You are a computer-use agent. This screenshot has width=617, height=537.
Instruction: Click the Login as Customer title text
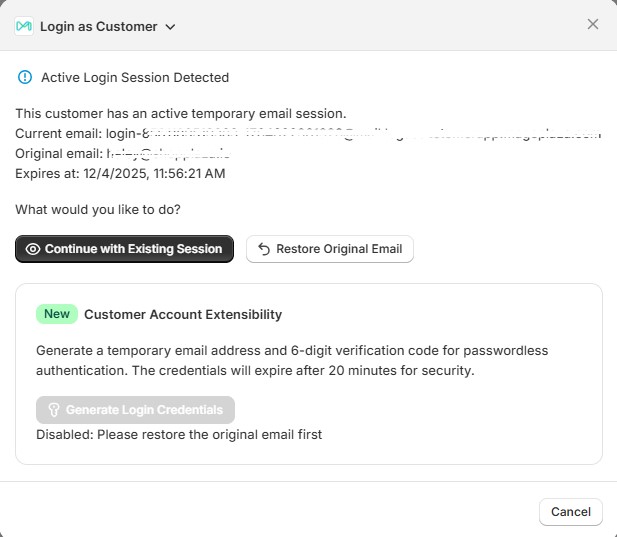(98, 27)
